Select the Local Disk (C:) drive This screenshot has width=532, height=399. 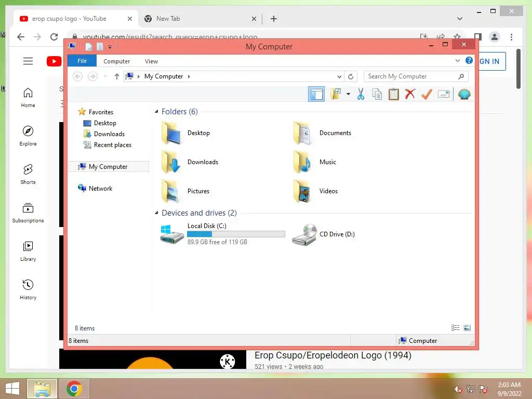[222, 234]
